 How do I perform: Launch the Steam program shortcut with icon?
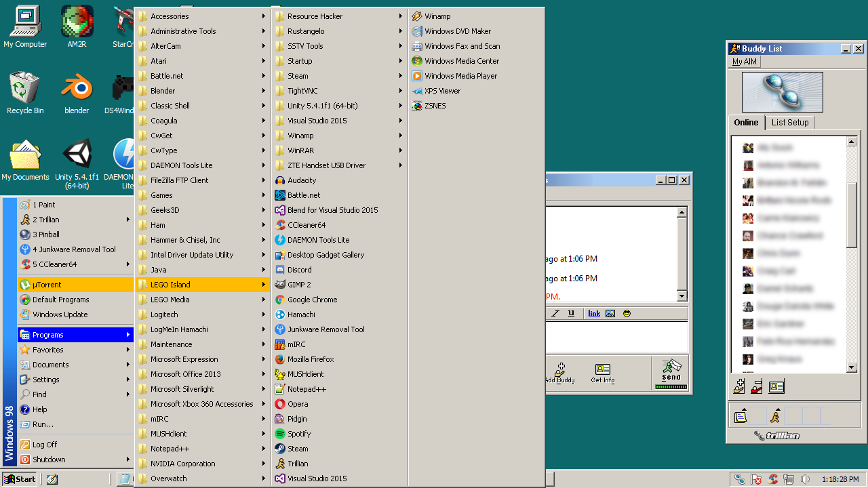pyautogui.click(x=340, y=449)
